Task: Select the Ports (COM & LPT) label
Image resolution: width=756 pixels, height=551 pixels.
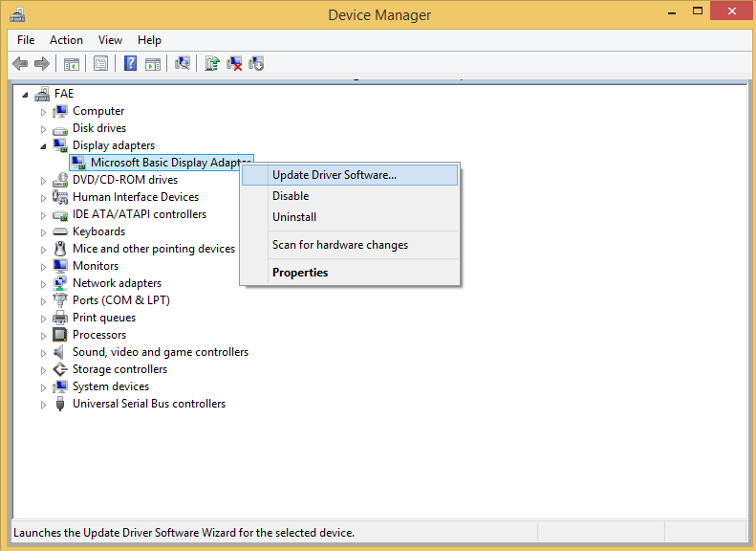Action: (x=121, y=300)
